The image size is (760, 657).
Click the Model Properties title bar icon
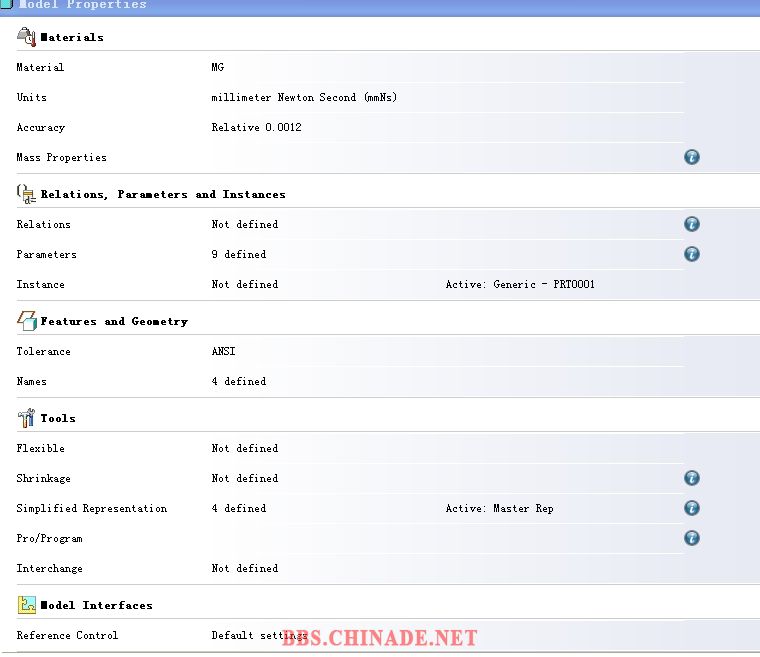(x=6, y=4)
